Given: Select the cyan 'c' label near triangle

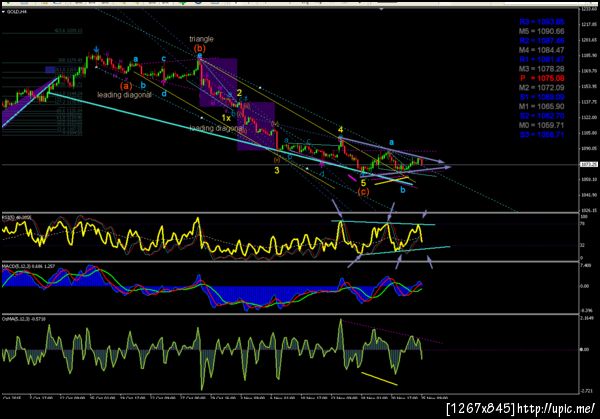Looking at the screenshot, I should coord(164,59).
